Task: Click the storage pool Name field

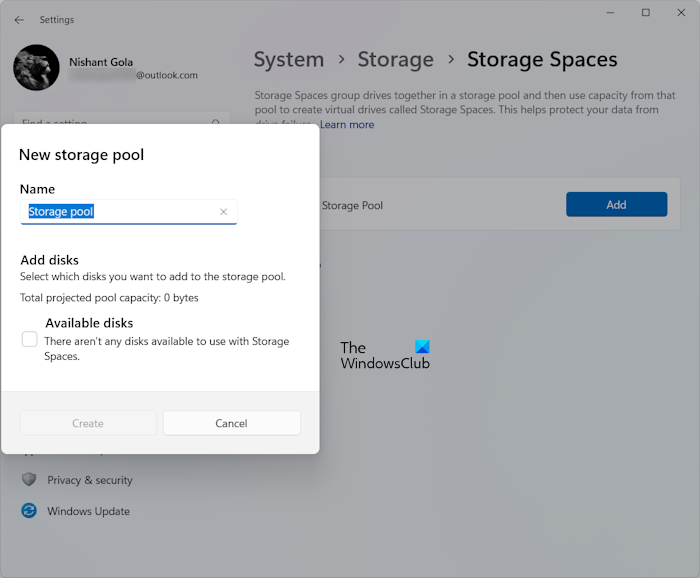Action: (120, 212)
